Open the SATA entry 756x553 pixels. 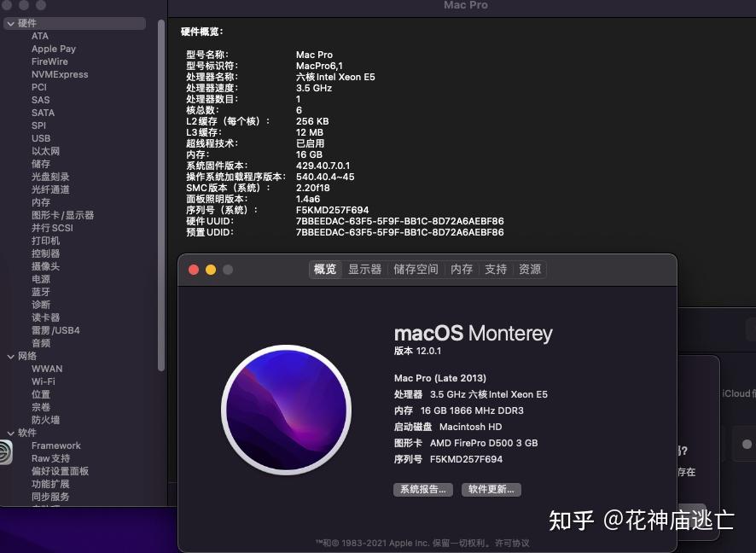pos(43,113)
